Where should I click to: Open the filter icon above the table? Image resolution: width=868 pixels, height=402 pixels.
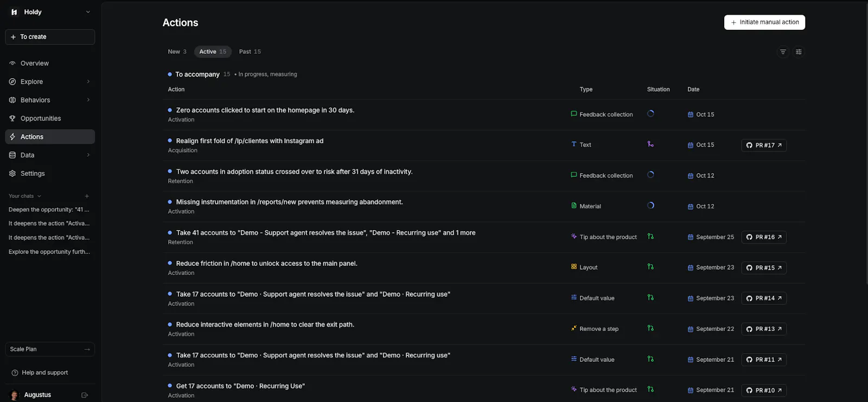(x=783, y=52)
